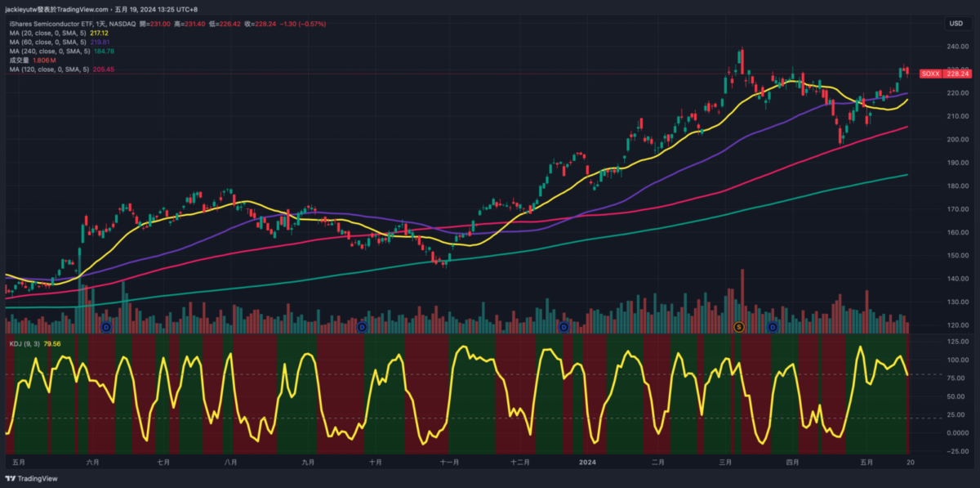Viewport: 980px width, 488px height.
Task: Click the dividend marker right of the split marker
Action: [773, 327]
